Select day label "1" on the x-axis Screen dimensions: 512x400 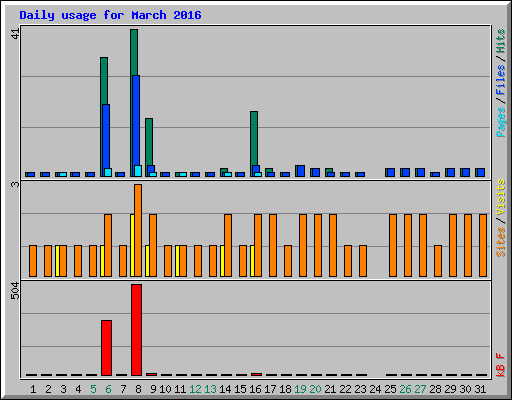point(33,389)
